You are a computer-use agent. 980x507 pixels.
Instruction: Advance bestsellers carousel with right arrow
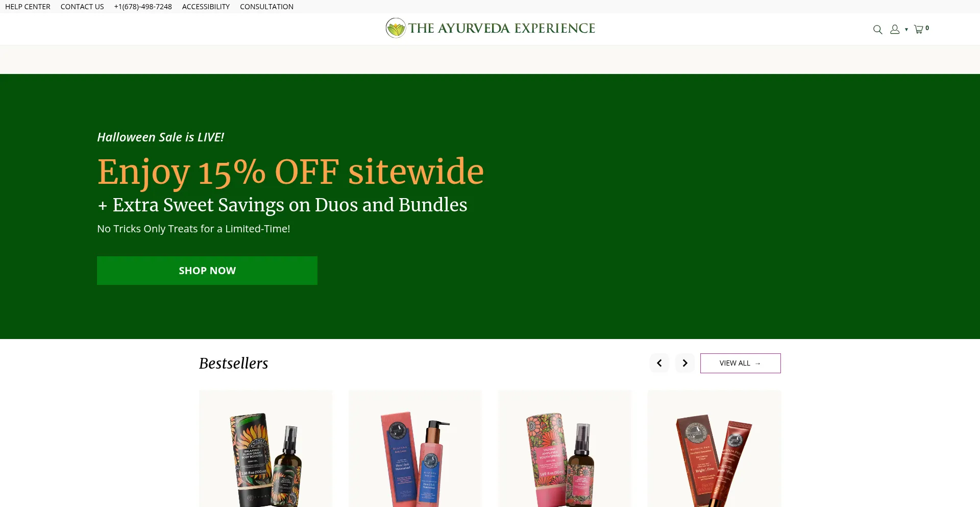[685, 363]
